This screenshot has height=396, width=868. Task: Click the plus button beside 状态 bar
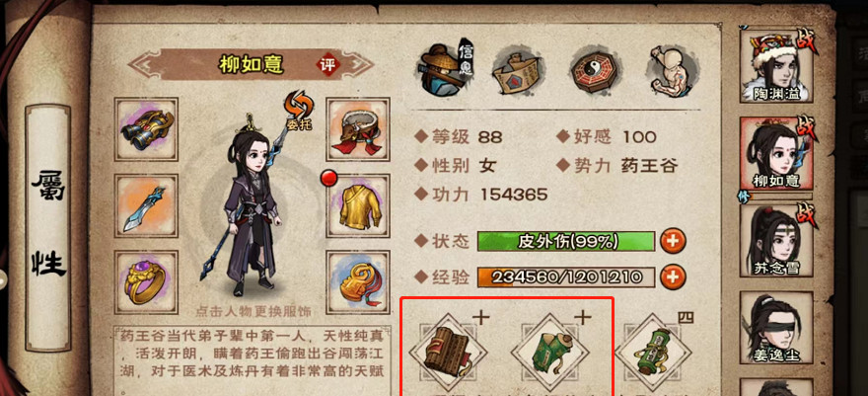click(673, 241)
